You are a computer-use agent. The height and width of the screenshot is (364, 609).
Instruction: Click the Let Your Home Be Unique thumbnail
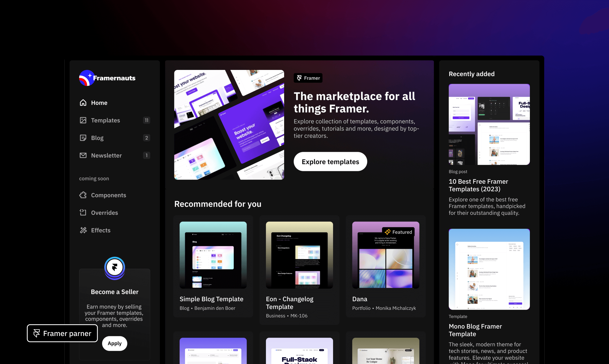point(386,351)
